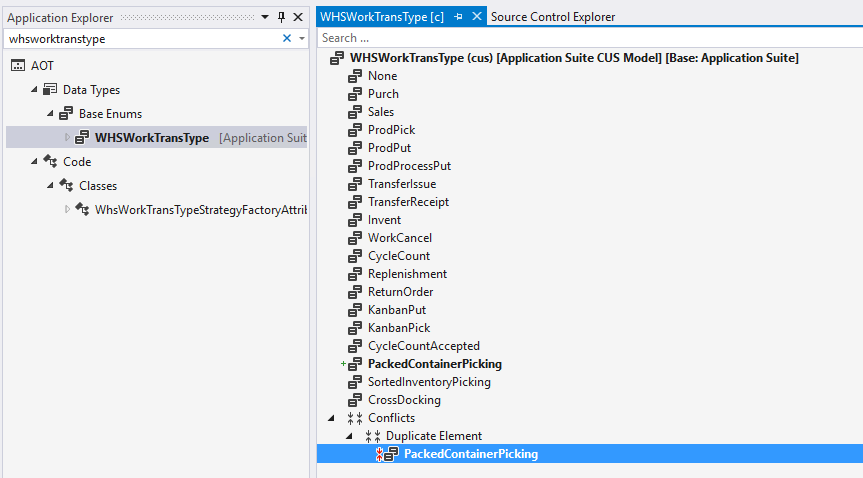The width and height of the screenshot is (863, 478).
Task: Click the Classes node icon
Action: pos(66,186)
